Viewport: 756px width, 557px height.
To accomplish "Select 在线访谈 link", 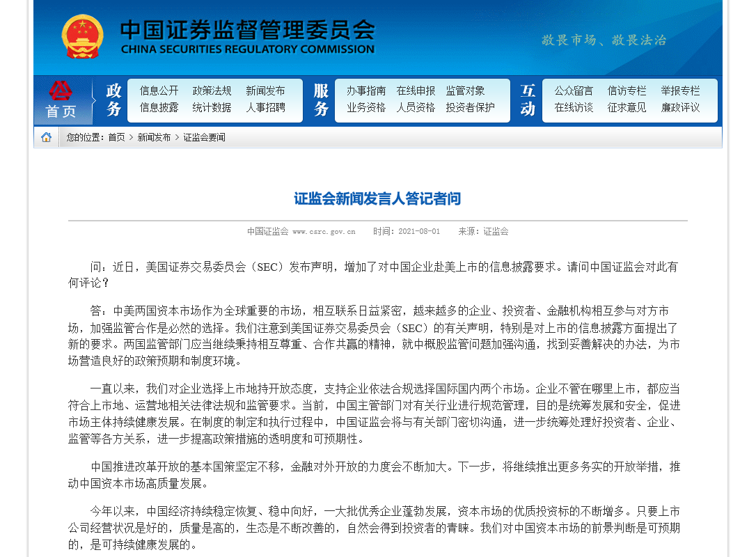I will click(574, 107).
